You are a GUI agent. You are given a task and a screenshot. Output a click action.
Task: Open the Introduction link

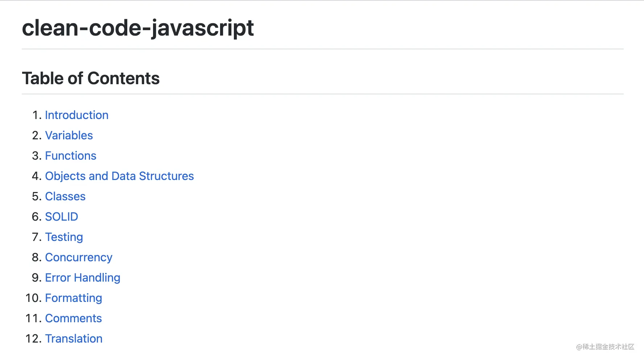click(x=77, y=115)
